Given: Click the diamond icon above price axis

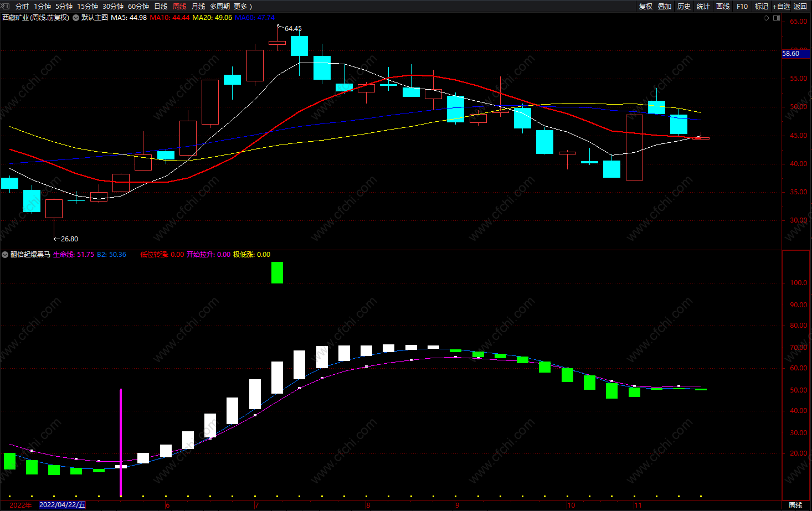Looking at the screenshot, I should coord(767,18).
